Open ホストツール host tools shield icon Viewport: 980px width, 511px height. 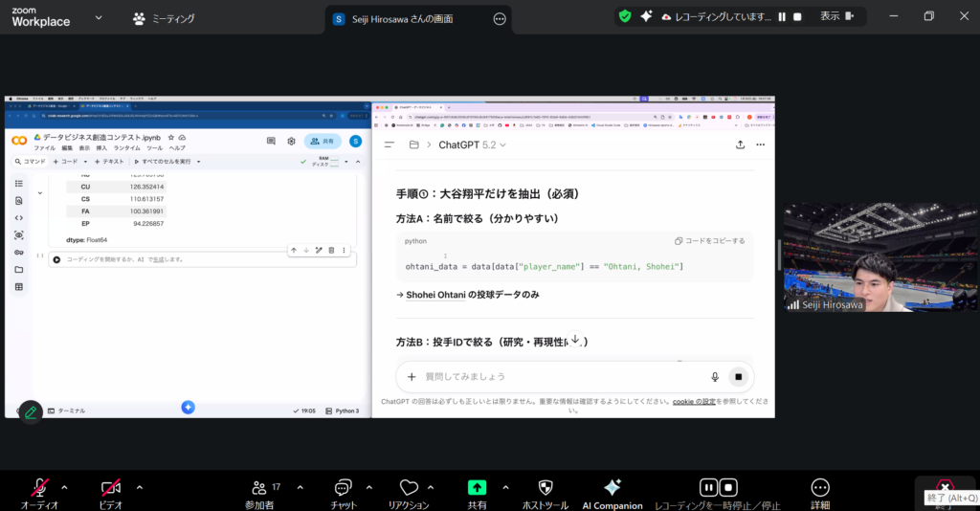(x=546, y=487)
